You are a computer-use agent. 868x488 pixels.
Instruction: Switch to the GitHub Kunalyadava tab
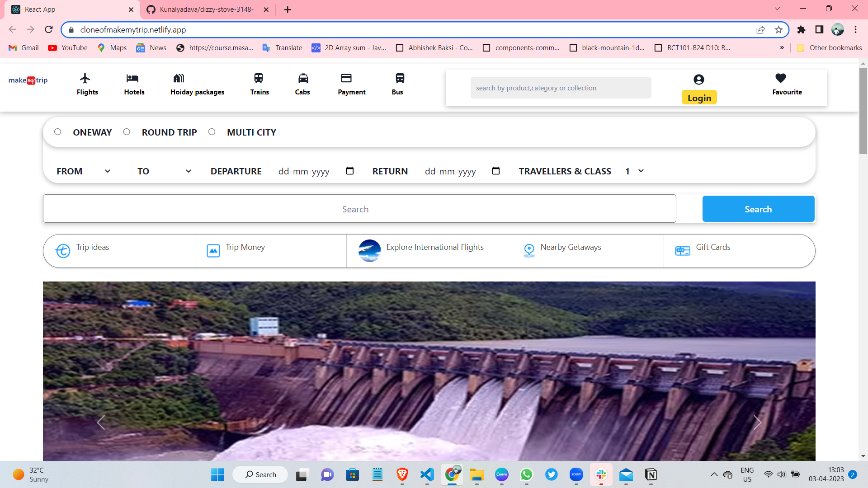tap(206, 9)
